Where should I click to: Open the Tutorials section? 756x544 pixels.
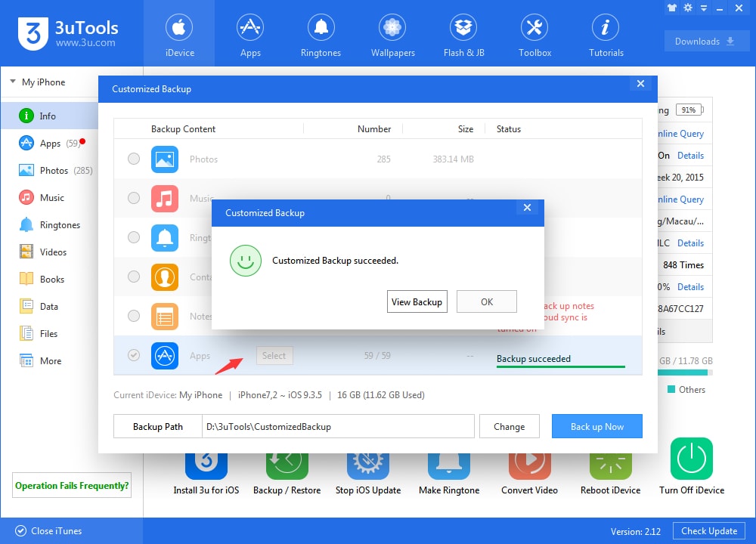pyautogui.click(x=606, y=35)
